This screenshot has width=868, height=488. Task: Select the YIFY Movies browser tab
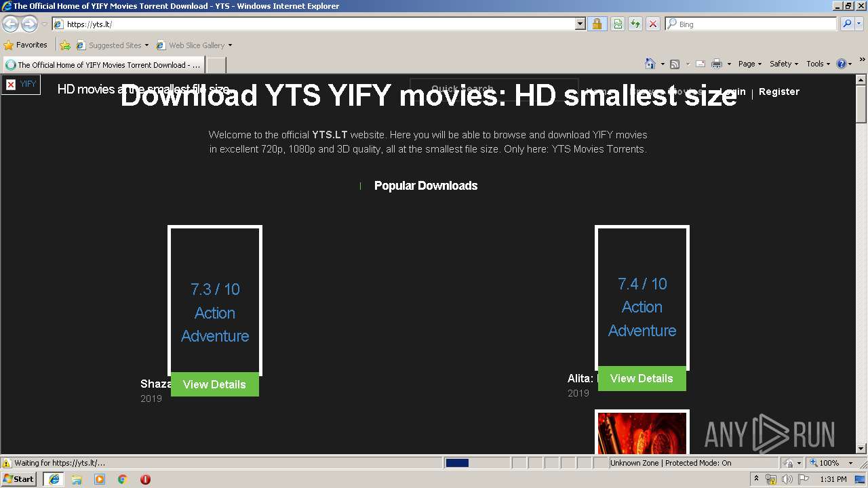(x=104, y=65)
